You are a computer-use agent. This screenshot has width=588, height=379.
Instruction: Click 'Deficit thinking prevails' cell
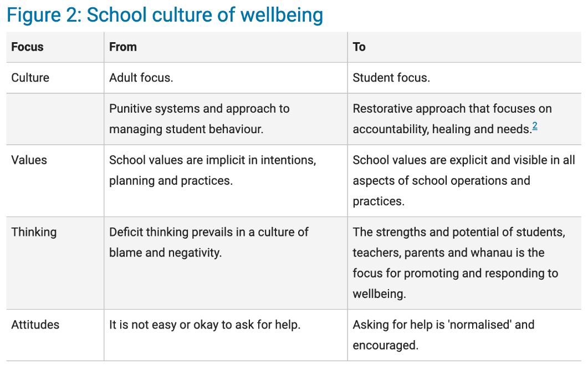pos(226,263)
